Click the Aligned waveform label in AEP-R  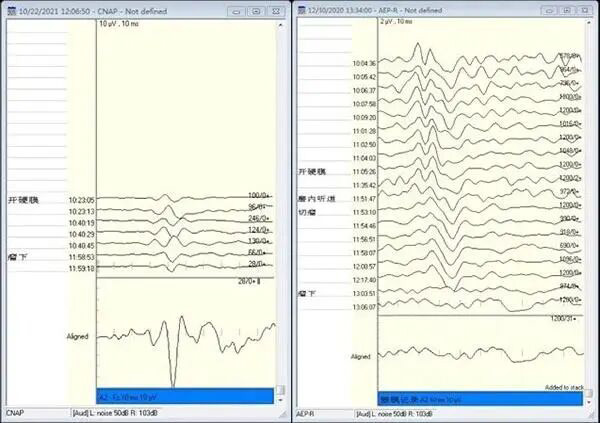click(x=361, y=356)
